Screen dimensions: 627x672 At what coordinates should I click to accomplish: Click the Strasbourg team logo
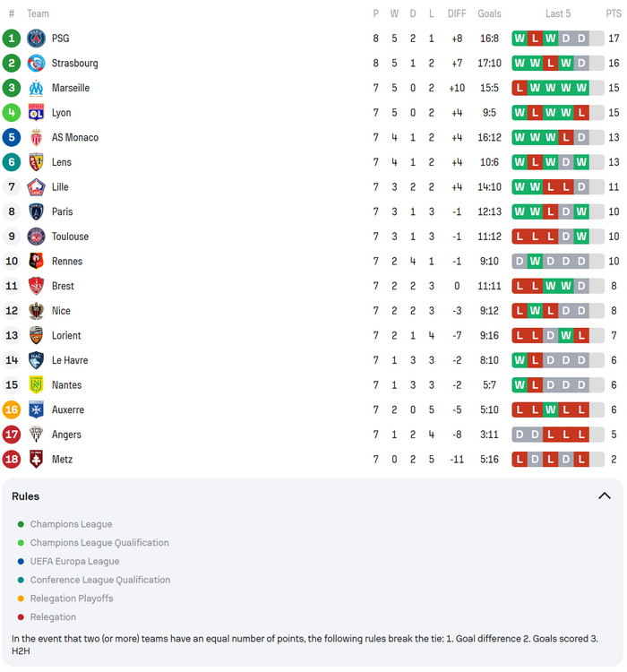(x=36, y=64)
